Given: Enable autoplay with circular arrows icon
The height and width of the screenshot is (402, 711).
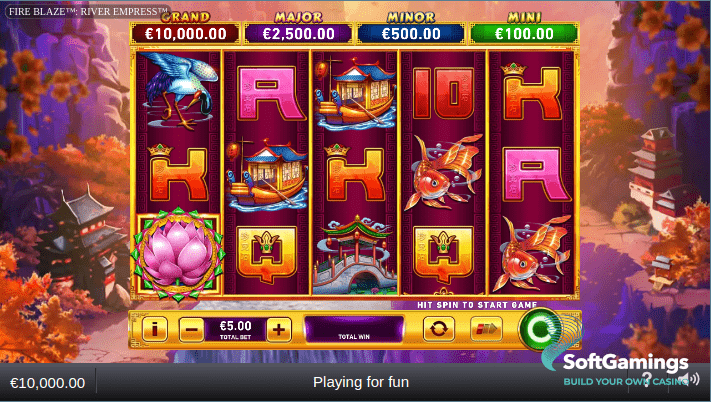Looking at the screenshot, I should tap(438, 329).
